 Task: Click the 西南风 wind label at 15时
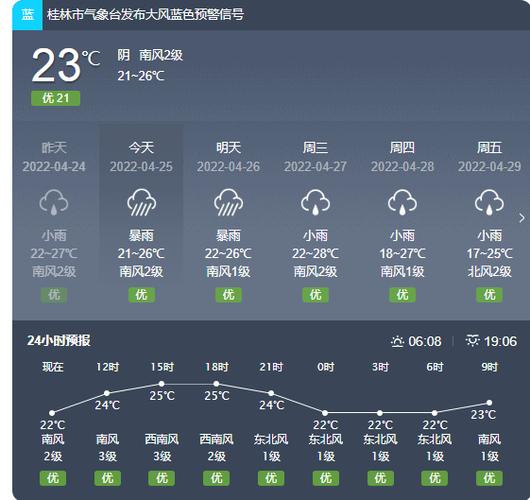tap(162, 439)
